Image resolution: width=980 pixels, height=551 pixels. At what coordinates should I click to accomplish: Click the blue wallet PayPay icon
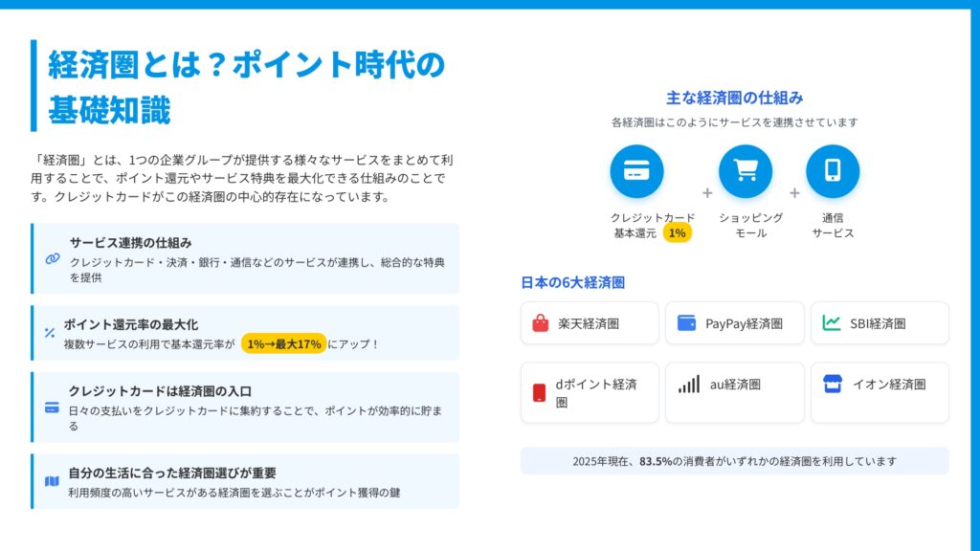point(685,323)
